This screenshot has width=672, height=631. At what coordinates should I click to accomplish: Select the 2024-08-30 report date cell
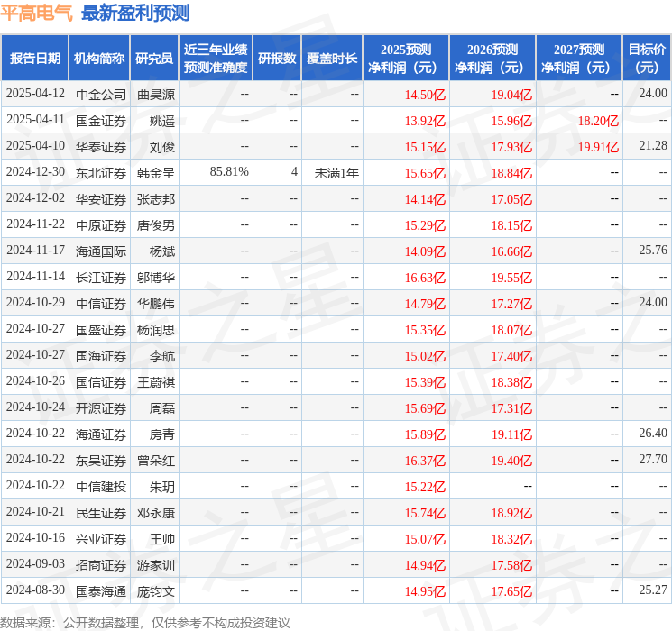35,590
